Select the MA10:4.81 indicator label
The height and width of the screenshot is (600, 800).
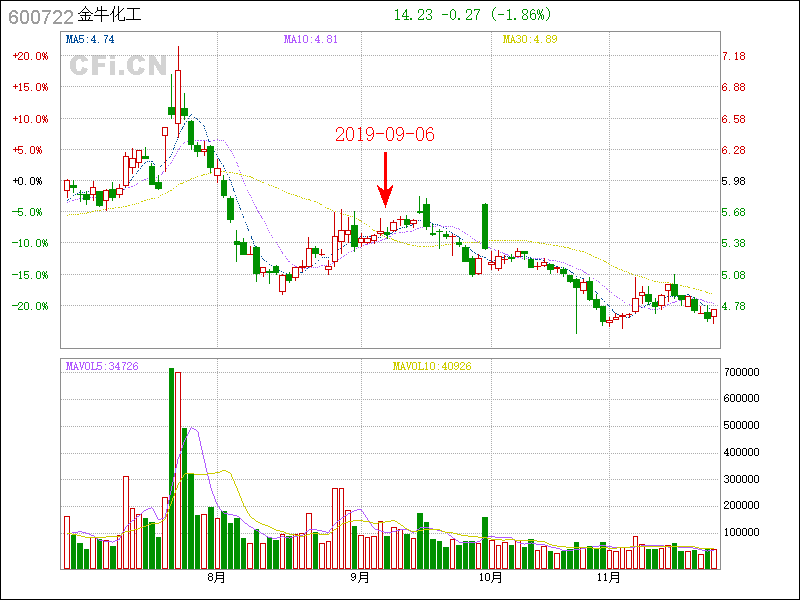pyautogui.click(x=310, y=40)
